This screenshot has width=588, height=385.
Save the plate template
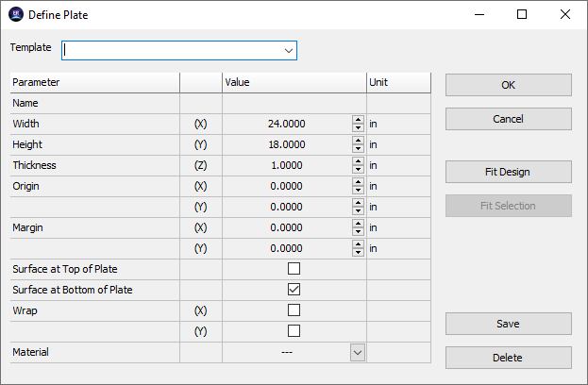pos(508,324)
